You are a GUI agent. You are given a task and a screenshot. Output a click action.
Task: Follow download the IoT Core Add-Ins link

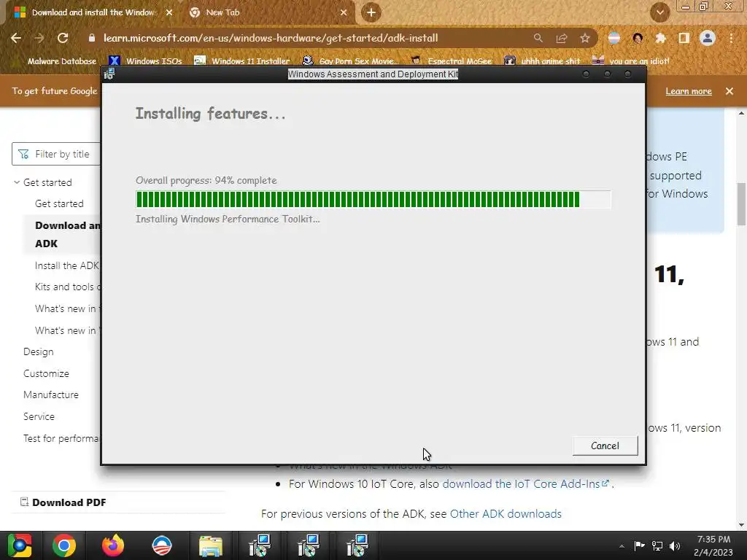point(526,484)
